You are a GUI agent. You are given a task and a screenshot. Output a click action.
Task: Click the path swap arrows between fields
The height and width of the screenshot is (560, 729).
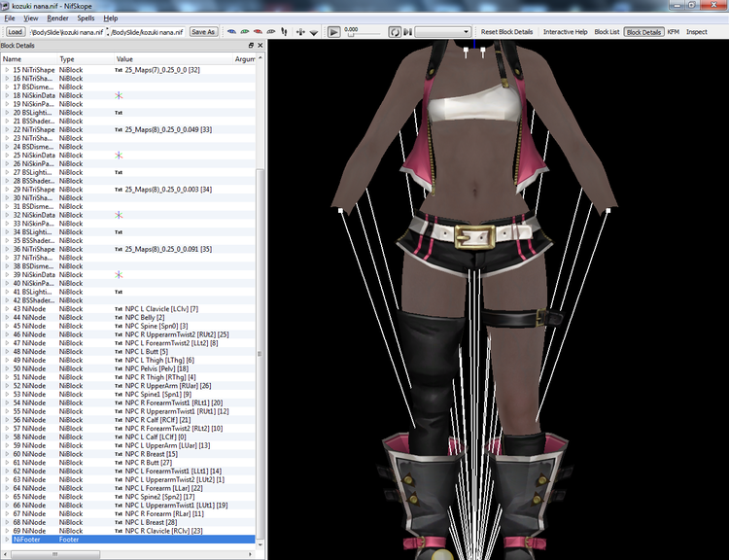coord(108,32)
